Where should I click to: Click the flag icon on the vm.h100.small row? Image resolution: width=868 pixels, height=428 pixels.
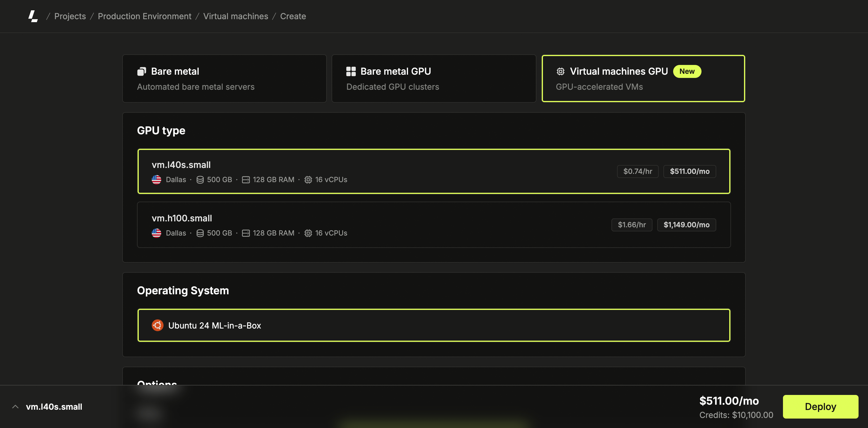(157, 233)
